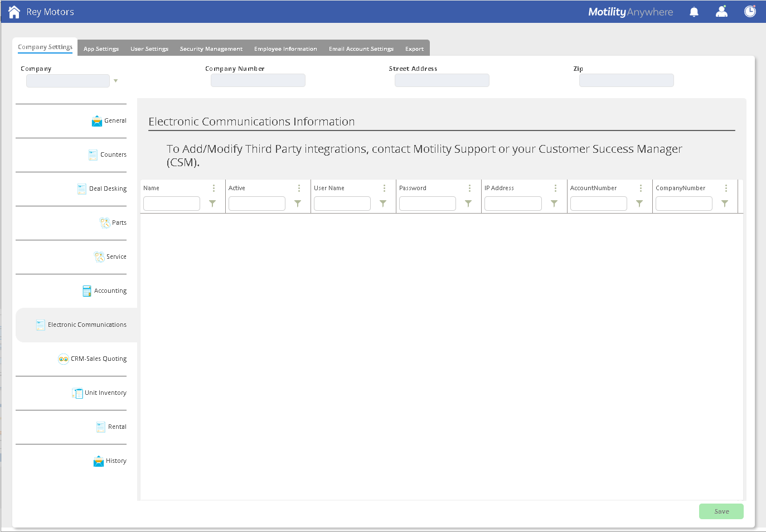Click the Name column filter box

point(172,204)
